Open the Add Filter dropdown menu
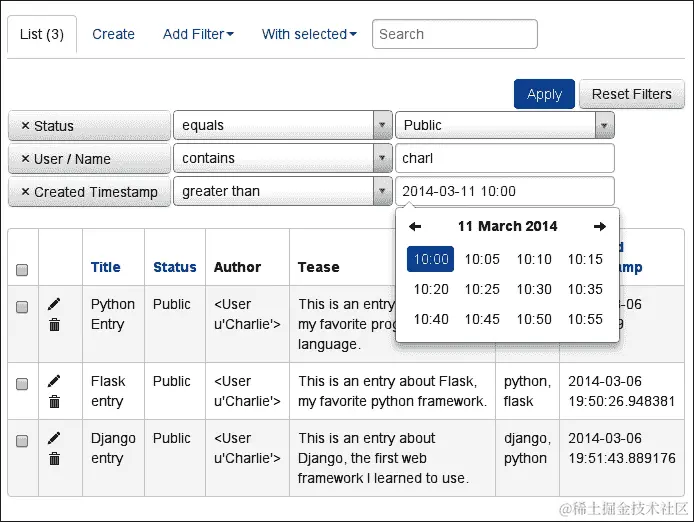694x522 pixels. click(x=198, y=34)
